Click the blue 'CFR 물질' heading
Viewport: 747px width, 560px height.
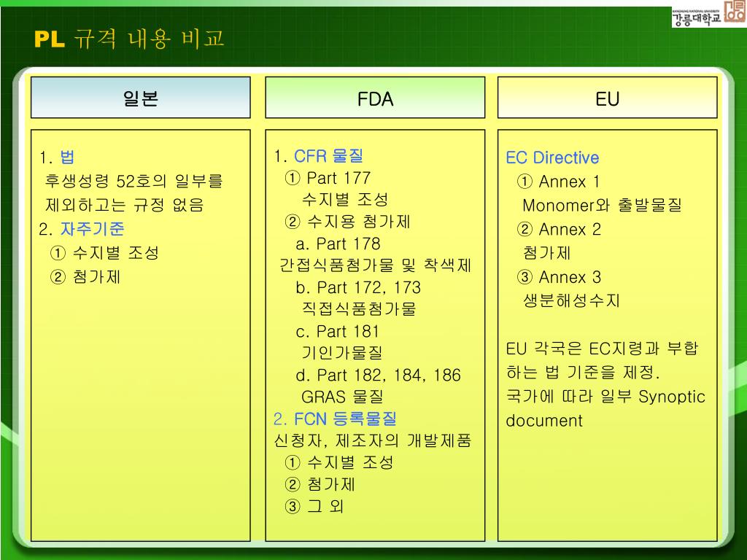point(329,156)
